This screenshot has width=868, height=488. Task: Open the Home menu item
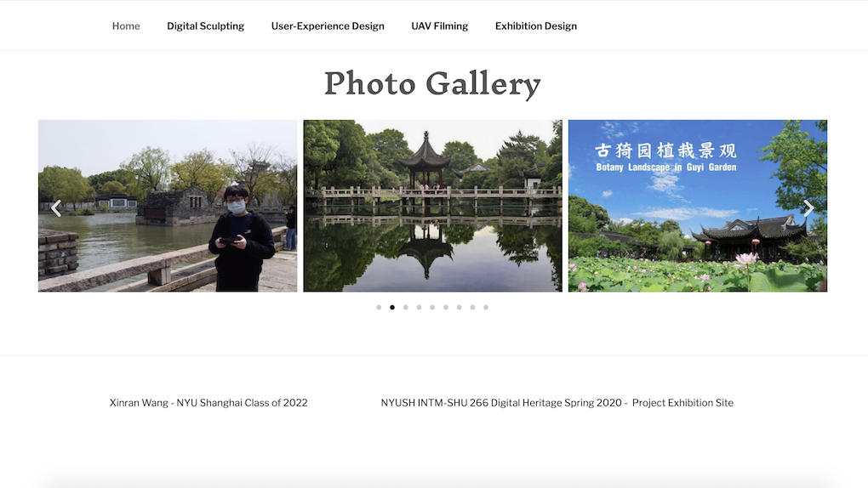pos(126,26)
